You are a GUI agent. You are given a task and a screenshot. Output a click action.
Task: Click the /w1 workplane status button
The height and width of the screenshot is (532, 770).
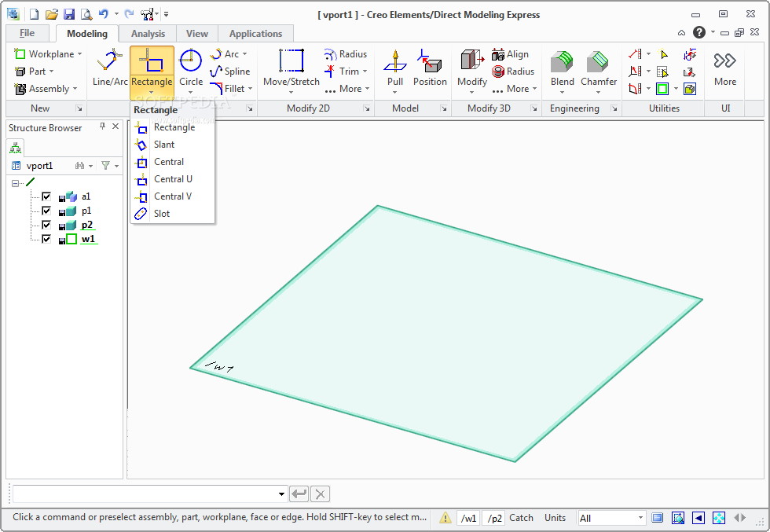468,518
